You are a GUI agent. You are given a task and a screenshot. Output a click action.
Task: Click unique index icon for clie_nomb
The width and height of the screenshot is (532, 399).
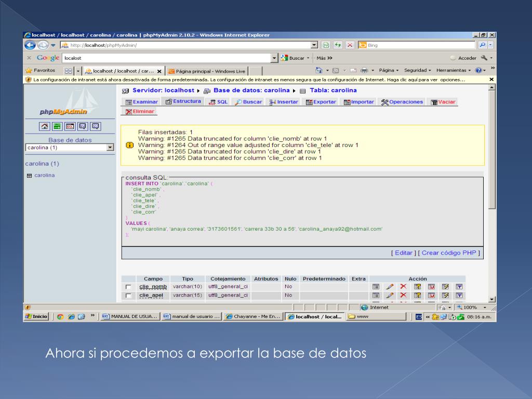point(431,287)
